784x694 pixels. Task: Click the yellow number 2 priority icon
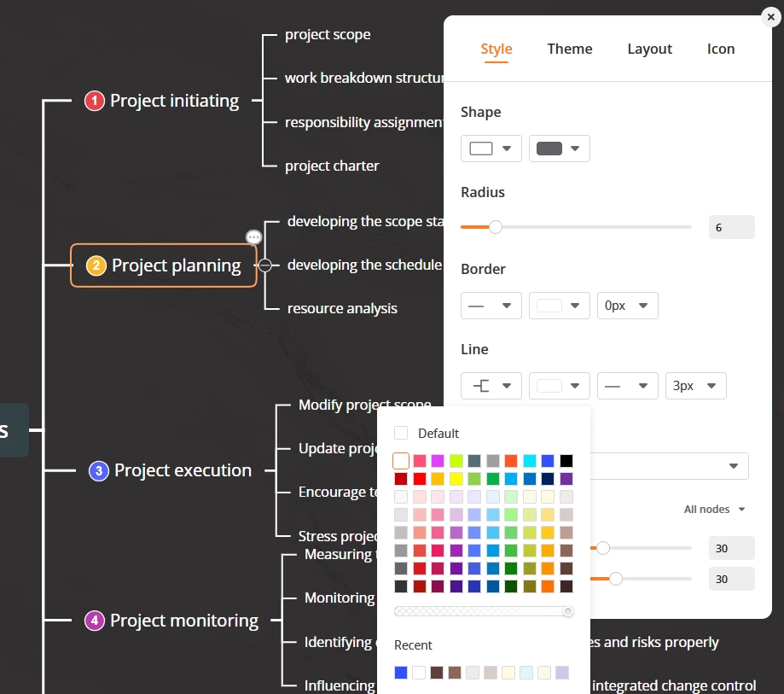[96, 265]
